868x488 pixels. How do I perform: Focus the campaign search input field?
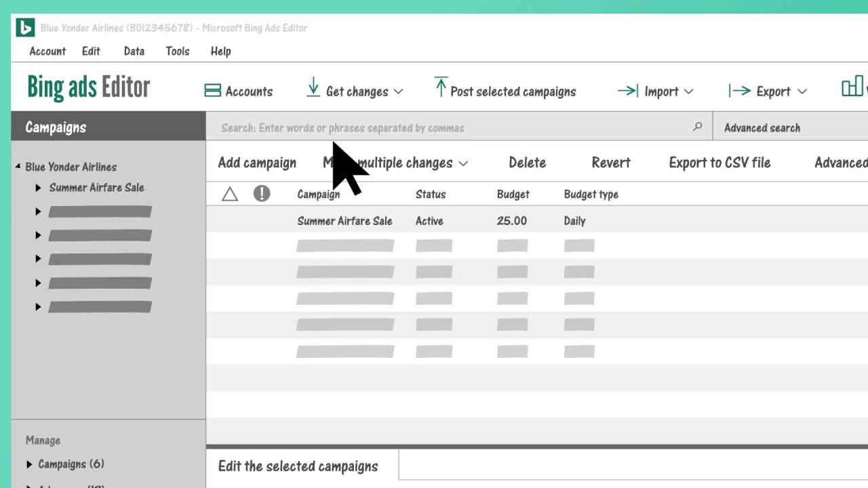point(459,127)
